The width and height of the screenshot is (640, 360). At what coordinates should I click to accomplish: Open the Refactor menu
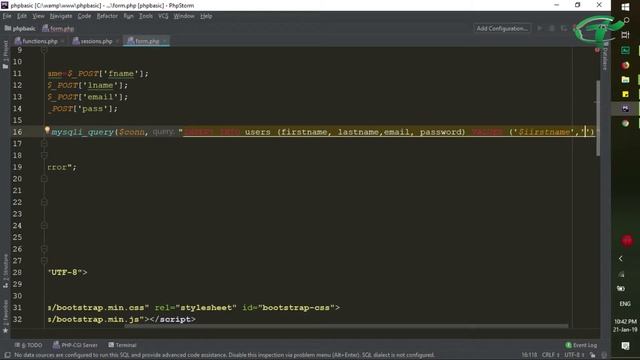tap(107, 16)
